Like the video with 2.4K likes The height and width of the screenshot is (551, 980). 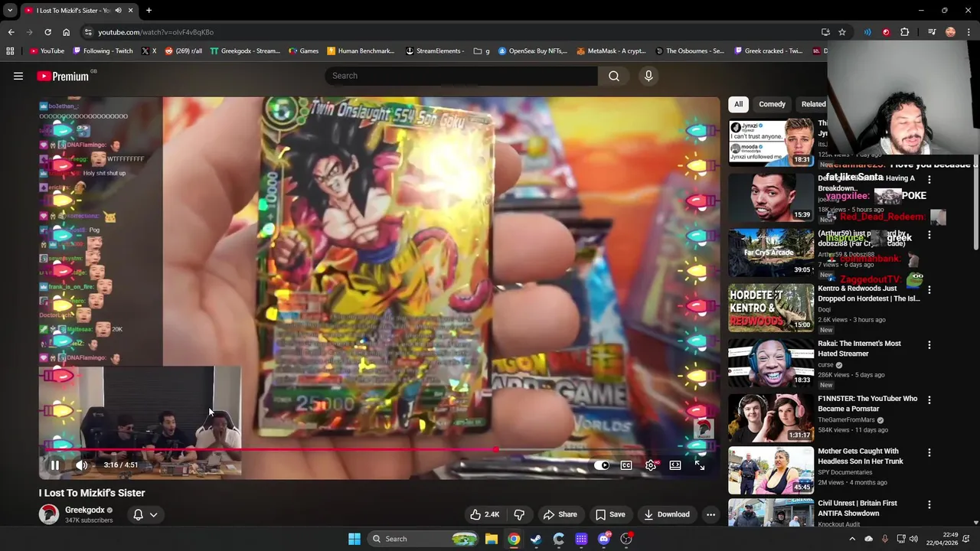pyautogui.click(x=485, y=514)
